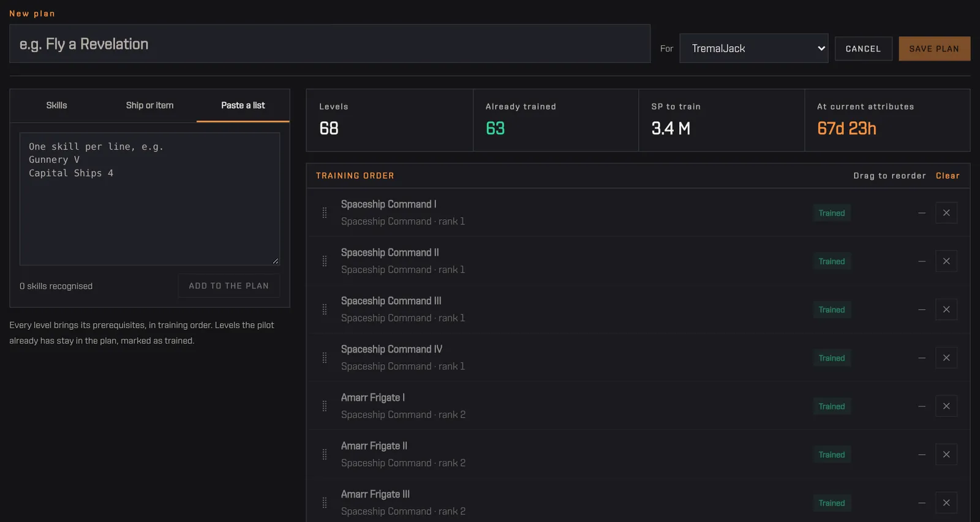The image size is (980, 522).
Task: Click the Spaceship Command IV skill name
Action: 391,349
